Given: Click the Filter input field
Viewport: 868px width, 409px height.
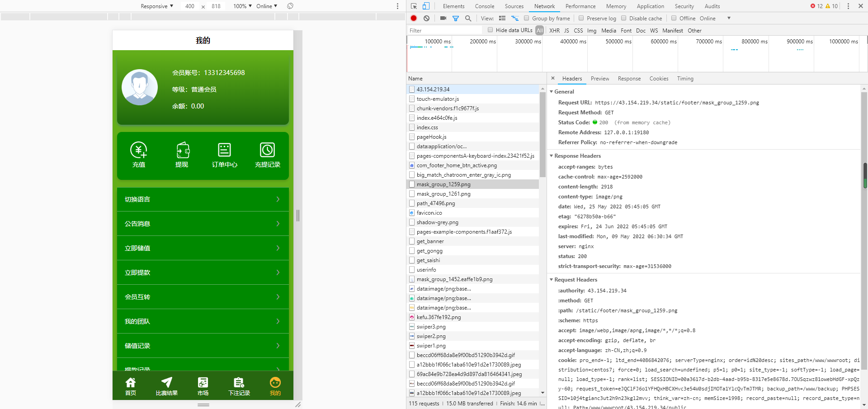Looking at the screenshot, I should point(445,30).
